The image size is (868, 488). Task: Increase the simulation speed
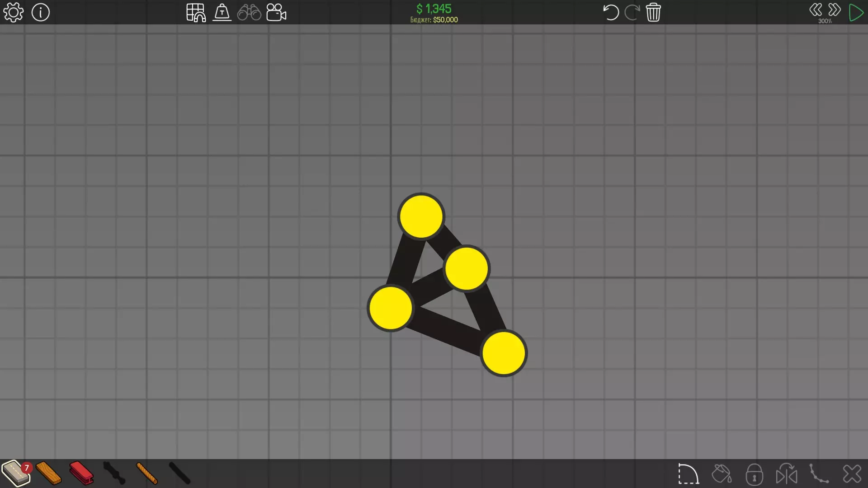835,9
